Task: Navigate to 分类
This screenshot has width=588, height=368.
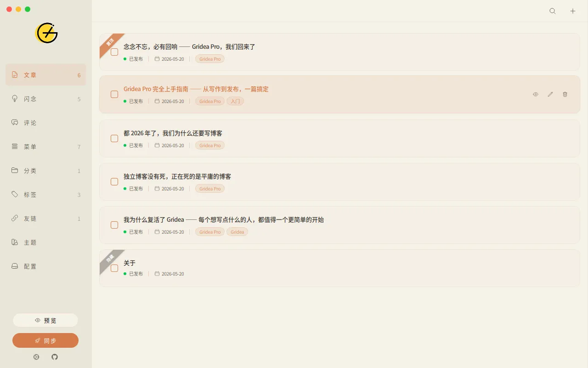Action: click(x=46, y=171)
